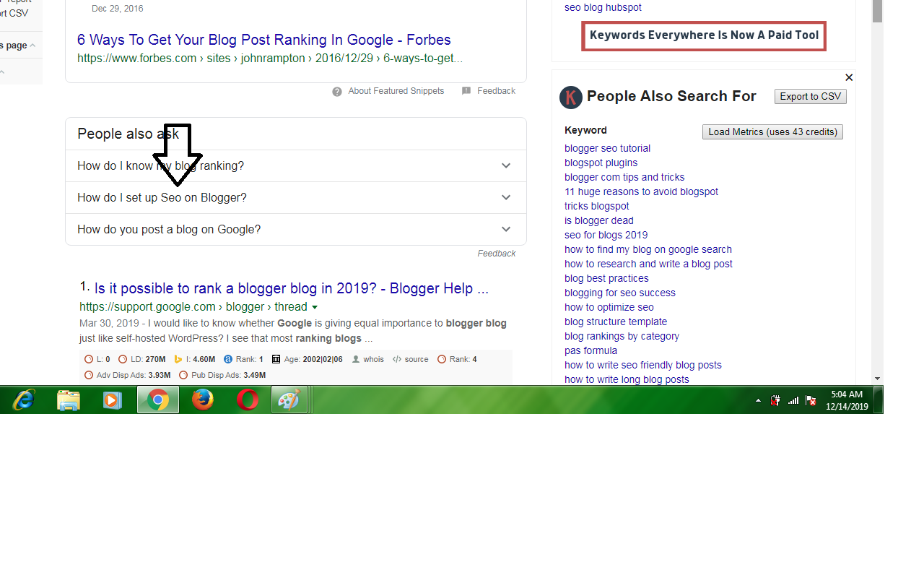Open 'Is it possible to rank a blogger blog' result
The height and width of the screenshot is (578, 924).
(x=292, y=288)
